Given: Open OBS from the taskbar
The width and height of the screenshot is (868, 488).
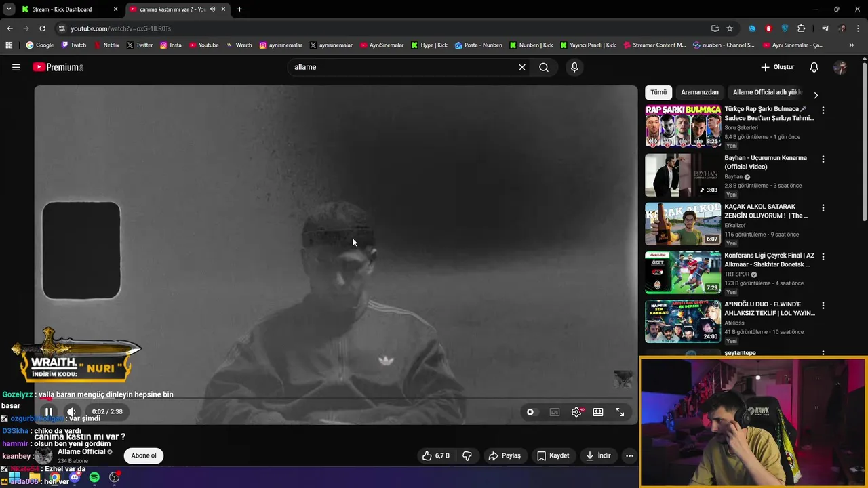Looking at the screenshot, I should [115, 478].
